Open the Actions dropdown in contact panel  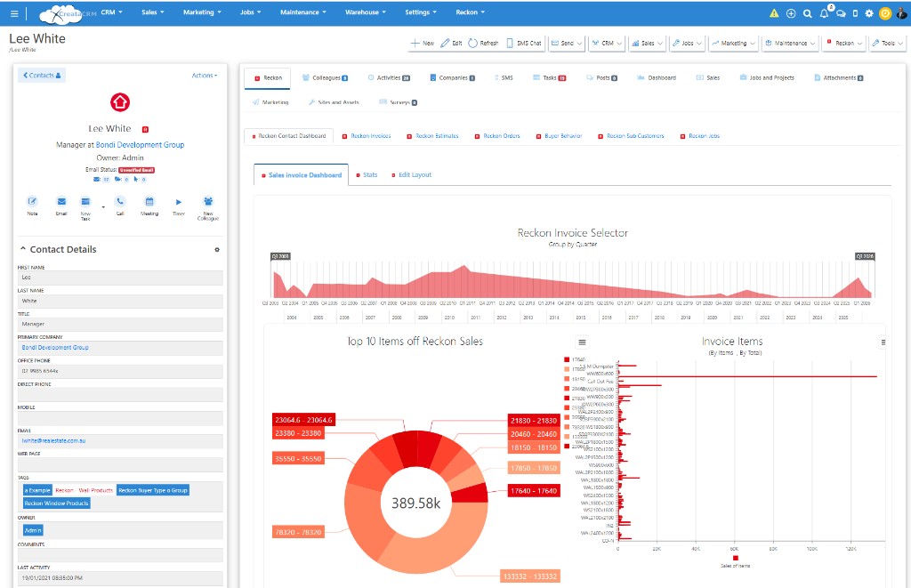205,76
